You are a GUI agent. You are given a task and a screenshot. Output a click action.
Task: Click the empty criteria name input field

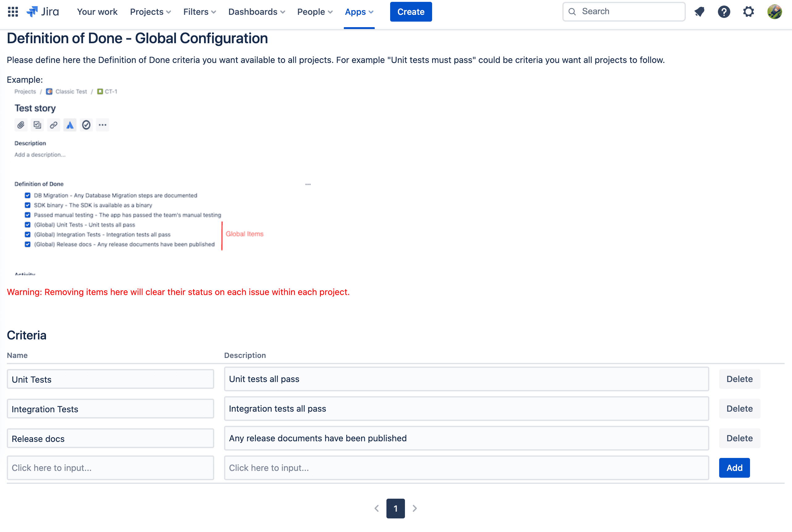pyautogui.click(x=110, y=468)
